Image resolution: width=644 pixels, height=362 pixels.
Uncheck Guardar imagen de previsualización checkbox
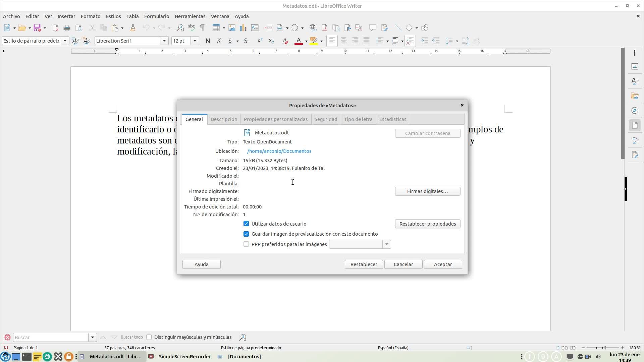pyautogui.click(x=246, y=234)
